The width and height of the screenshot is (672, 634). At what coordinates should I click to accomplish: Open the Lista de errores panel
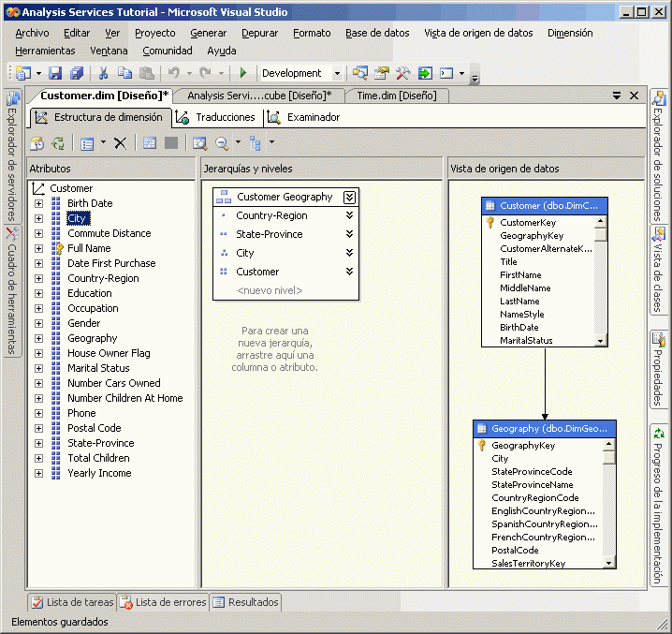coord(163,602)
